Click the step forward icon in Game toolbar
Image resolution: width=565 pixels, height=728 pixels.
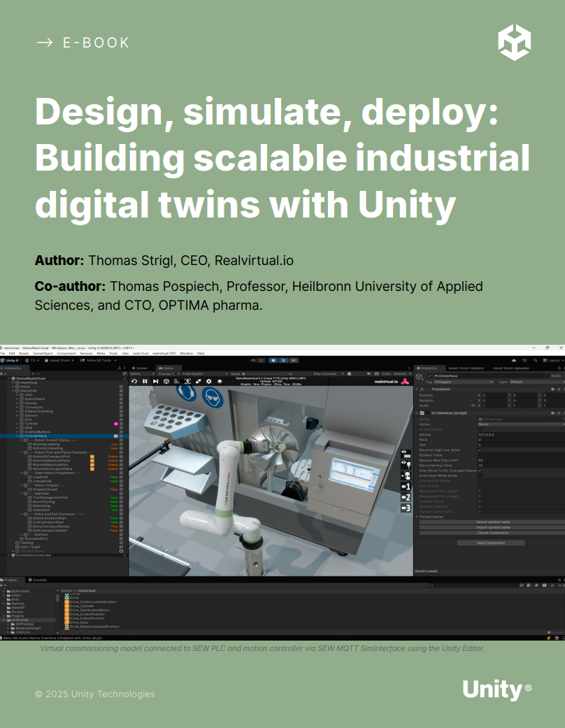157,381
